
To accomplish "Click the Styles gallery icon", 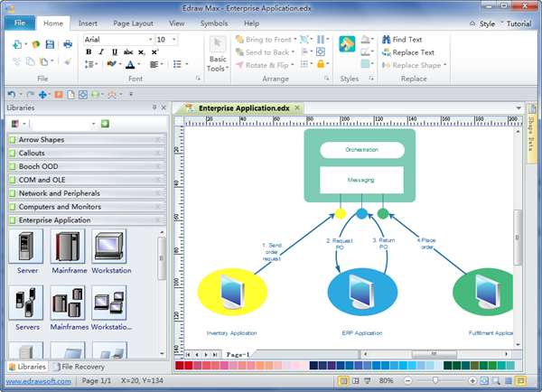I will click(347, 44).
